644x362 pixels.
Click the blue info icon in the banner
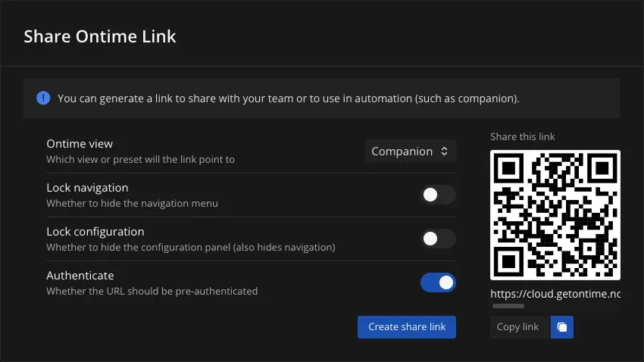tap(43, 98)
